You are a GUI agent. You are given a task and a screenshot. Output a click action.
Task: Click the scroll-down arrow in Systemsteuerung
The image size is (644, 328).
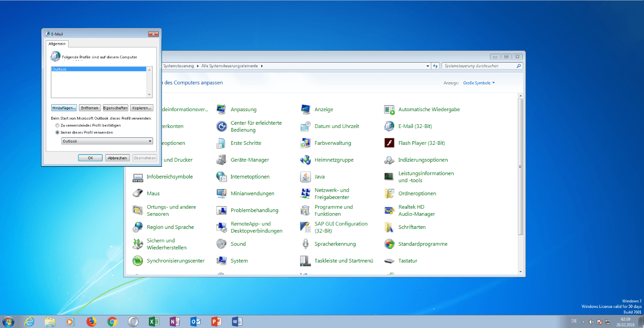pyautogui.click(x=521, y=271)
